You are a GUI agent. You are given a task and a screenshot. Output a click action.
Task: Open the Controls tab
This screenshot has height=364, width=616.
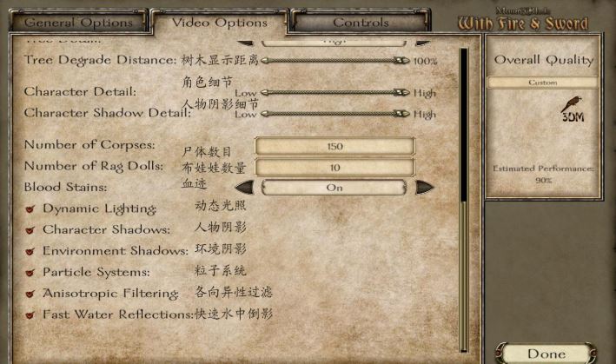coord(361,22)
